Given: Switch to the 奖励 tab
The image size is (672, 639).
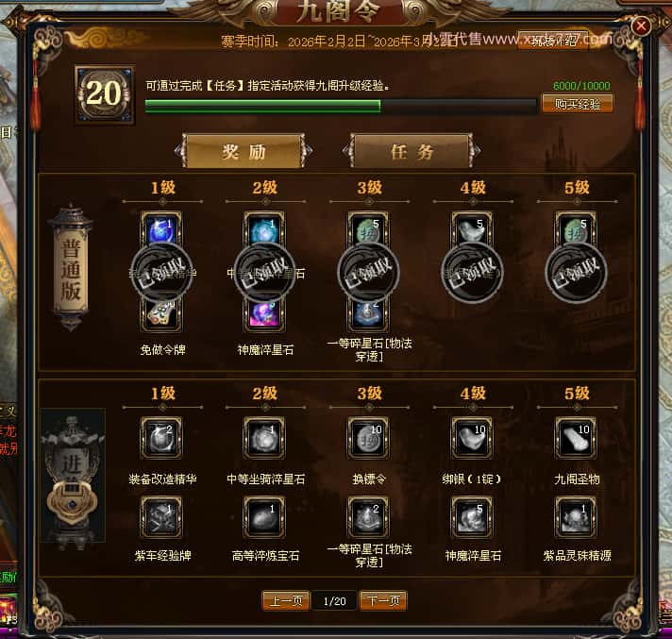Looking at the screenshot, I should 244,151.
